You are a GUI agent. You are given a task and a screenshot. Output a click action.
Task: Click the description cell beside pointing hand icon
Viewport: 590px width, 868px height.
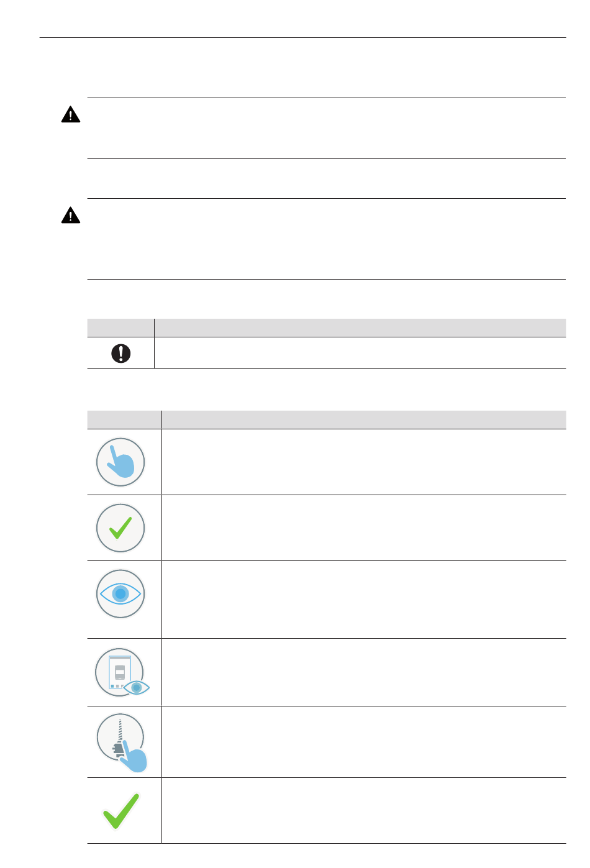pos(364,462)
